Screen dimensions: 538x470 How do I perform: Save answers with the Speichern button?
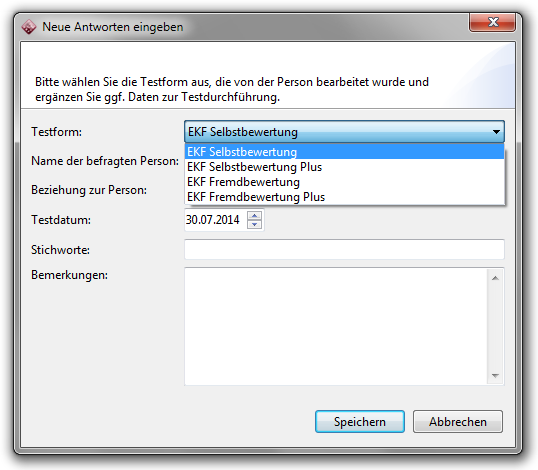(x=360, y=421)
